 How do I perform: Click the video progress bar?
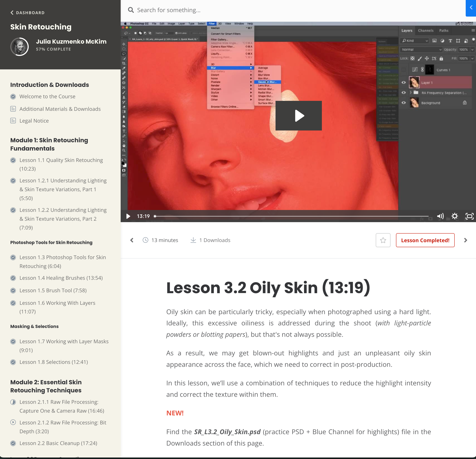click(291, 216)
